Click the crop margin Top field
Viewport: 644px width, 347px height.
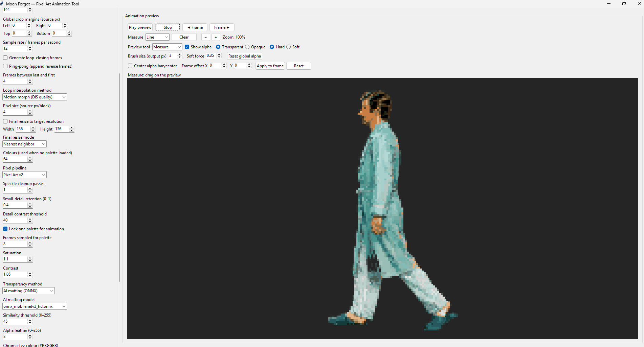pyautogui.click(x=19, y=33)
